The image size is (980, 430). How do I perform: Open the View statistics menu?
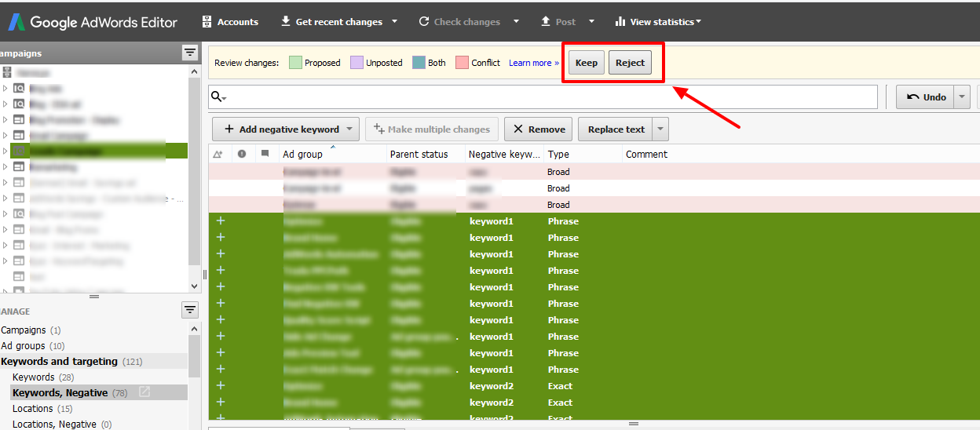click(657, 22)
